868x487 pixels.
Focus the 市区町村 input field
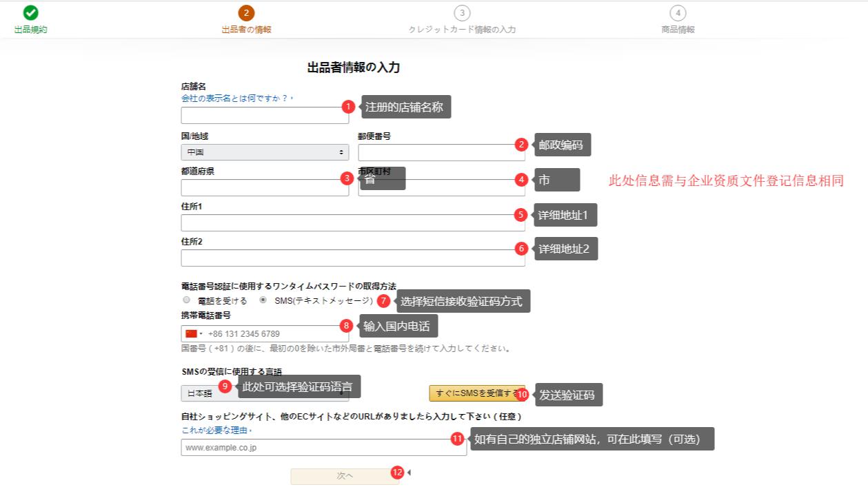[x=441, y=187]
